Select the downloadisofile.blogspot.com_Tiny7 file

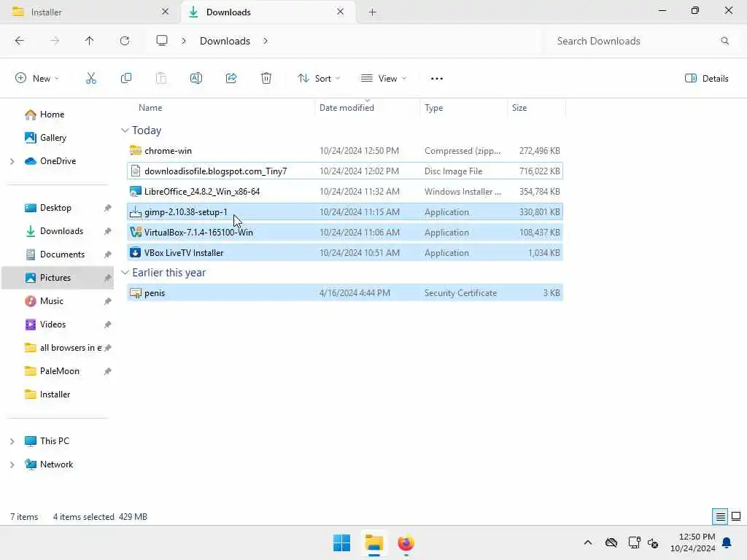pyautogui.click(x=345, y=171)
